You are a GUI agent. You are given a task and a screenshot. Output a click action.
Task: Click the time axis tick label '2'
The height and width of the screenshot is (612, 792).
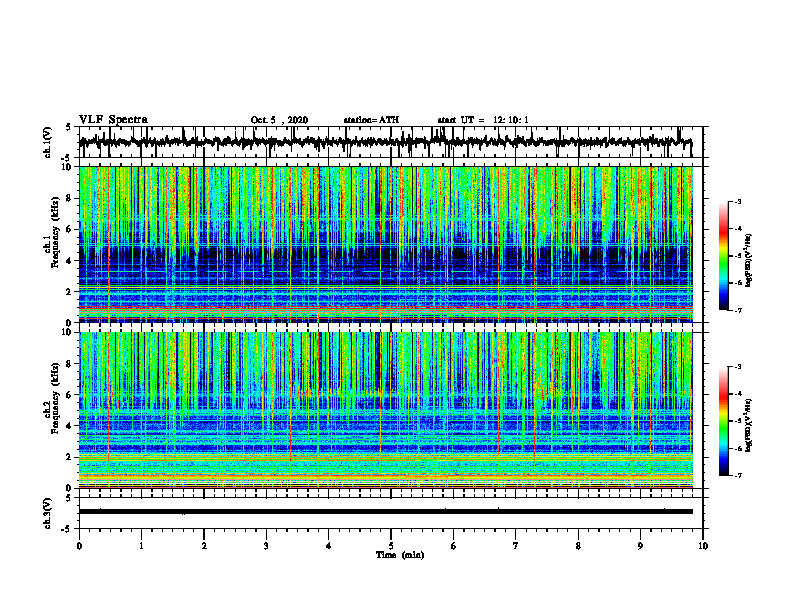[x=204, y=546]
